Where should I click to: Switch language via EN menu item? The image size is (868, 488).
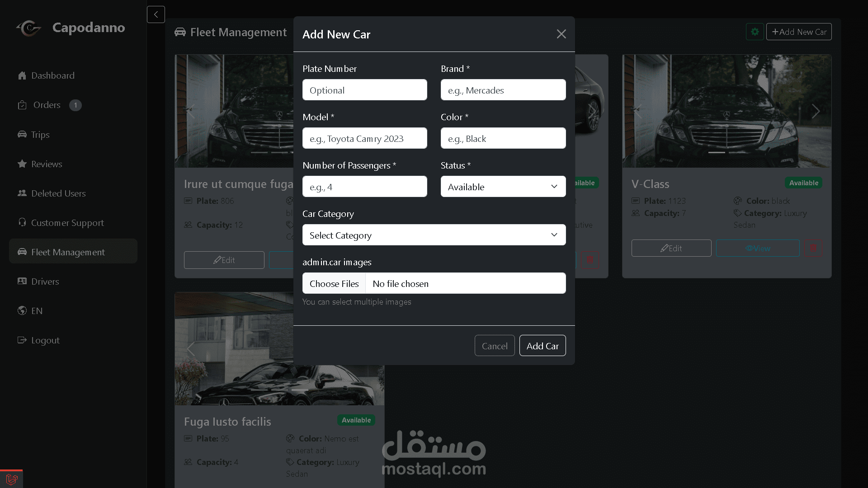point(37,311)
